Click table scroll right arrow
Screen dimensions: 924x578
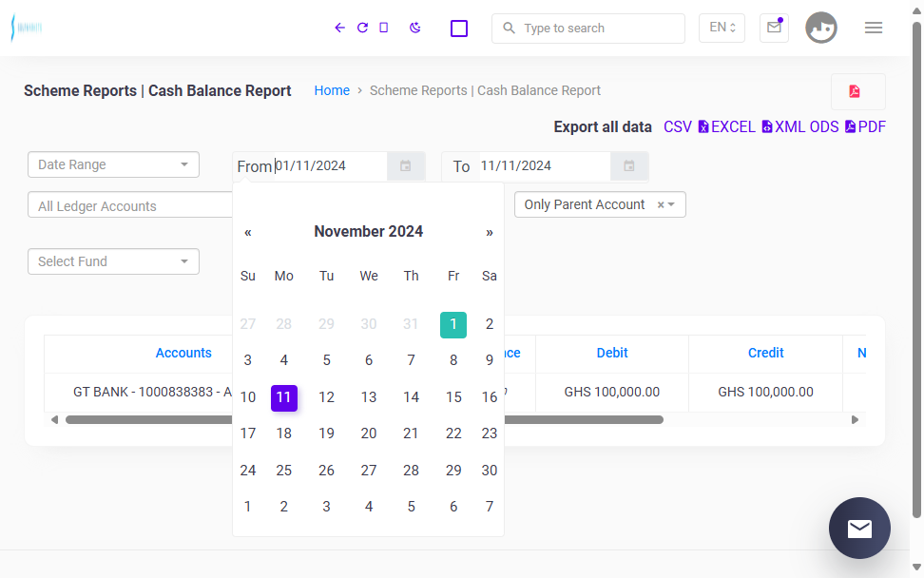click(855, 420)
